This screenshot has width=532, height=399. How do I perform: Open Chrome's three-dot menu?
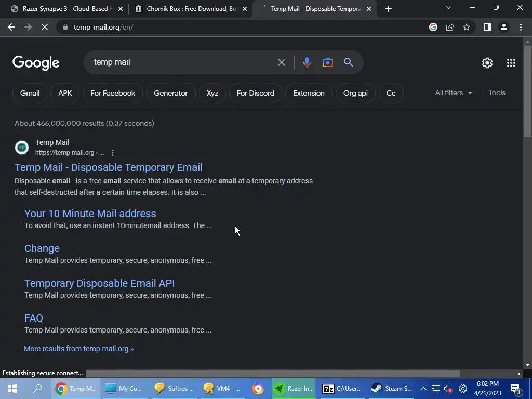(521, 27)
